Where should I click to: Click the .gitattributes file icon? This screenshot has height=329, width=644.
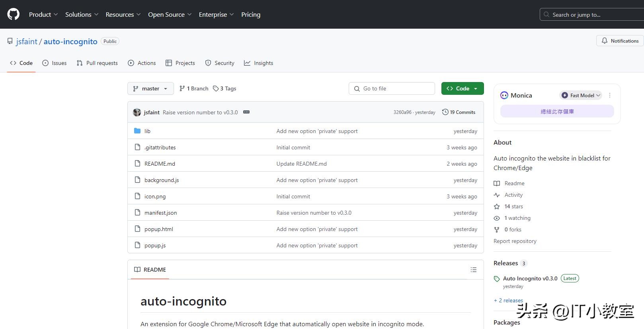tap(137, 147)
